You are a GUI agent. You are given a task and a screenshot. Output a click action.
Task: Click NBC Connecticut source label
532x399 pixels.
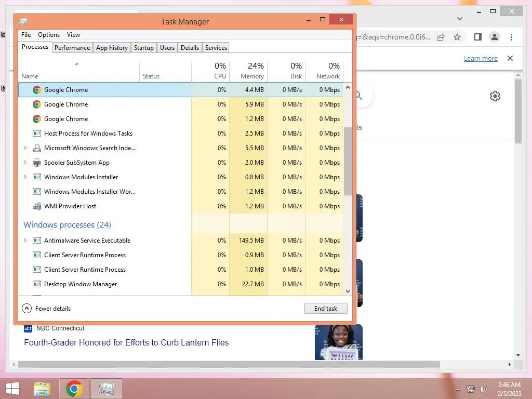[60, 328]
